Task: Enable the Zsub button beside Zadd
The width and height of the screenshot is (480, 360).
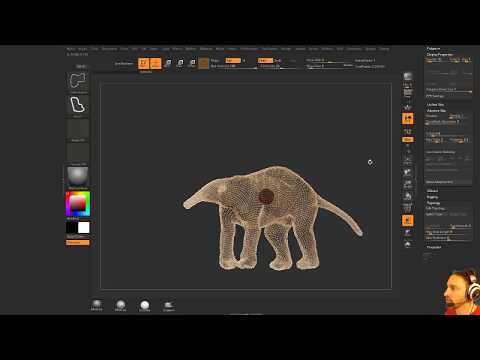Action: coord(277,60)
